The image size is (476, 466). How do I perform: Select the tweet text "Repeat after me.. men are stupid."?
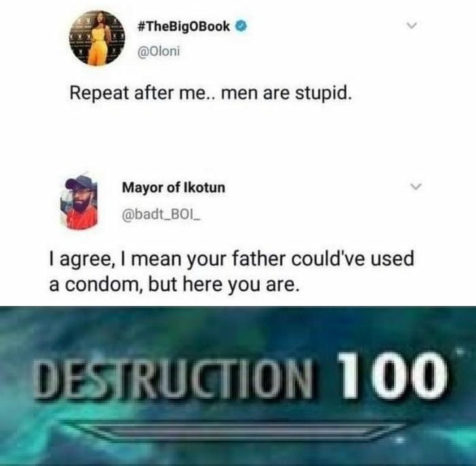click(211, 93)
